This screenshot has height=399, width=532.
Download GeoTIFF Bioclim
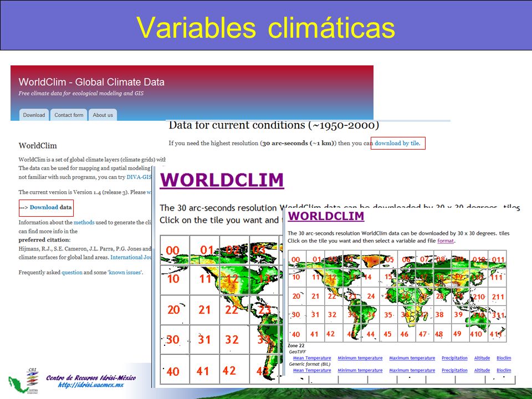504,358
